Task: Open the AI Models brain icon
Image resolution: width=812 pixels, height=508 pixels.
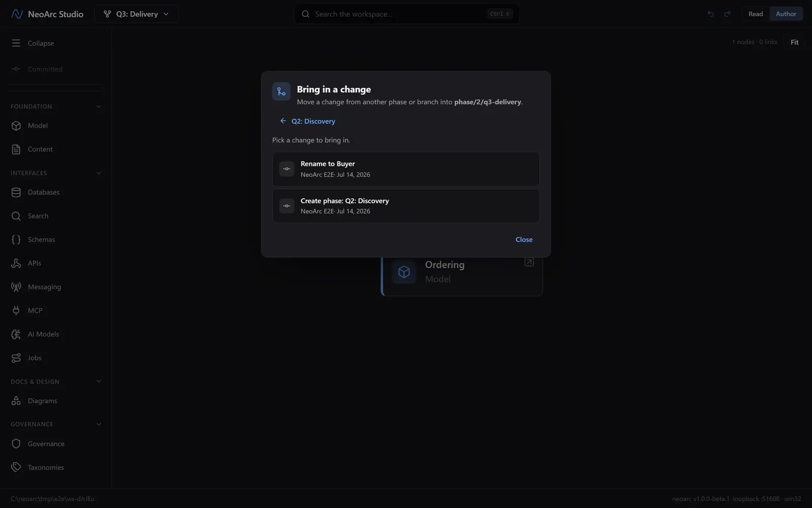Action: 16,334
